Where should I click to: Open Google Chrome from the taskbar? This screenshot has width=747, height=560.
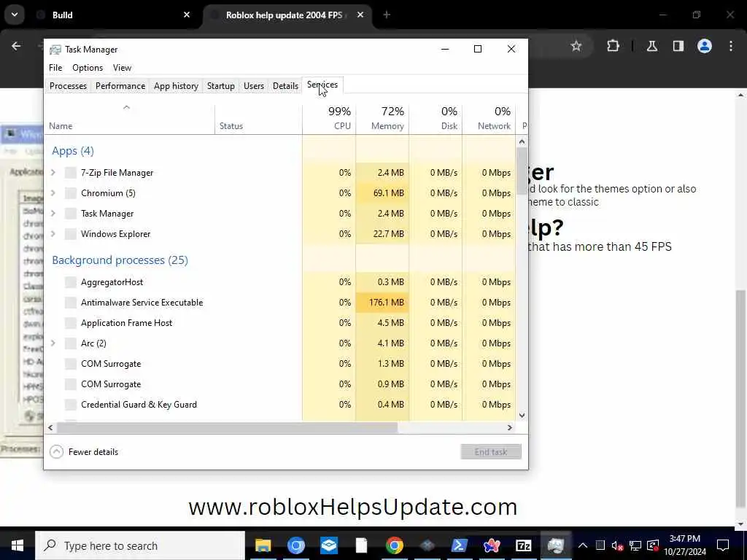pos(395,545)
